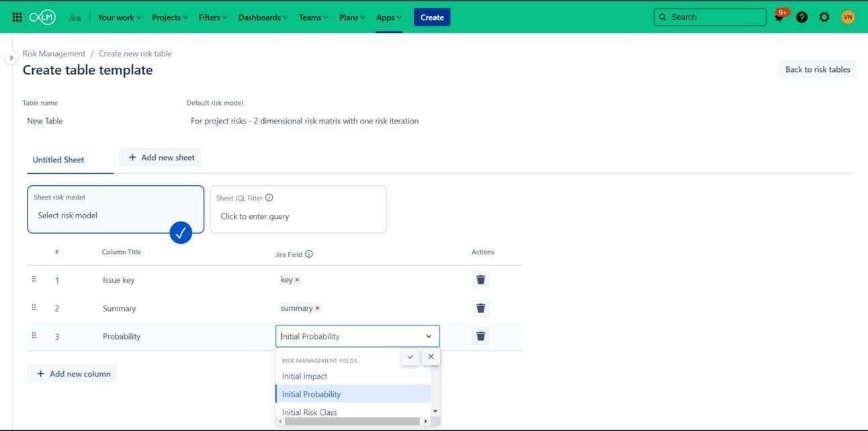The height and width of the screenshot is (431, 868).
Task: Remove the summary field tag
Action: click(x=317, y=308)
